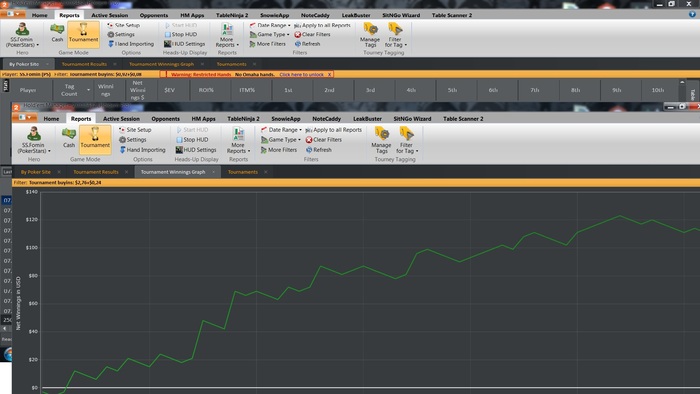Open HUD Settings in back window
Screen dimensions: 700x394
(x=184, y=44)
